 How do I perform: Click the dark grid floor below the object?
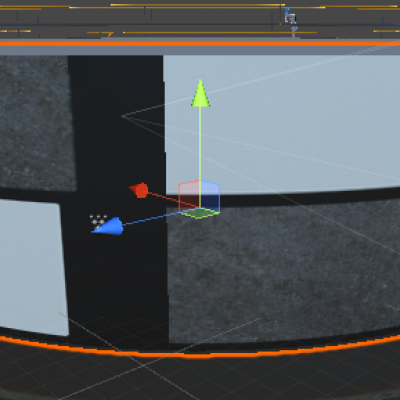[x=200, y=378]
